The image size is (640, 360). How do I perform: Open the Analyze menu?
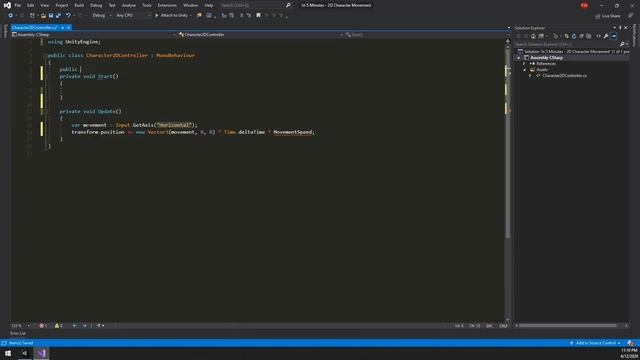(129, 5)
